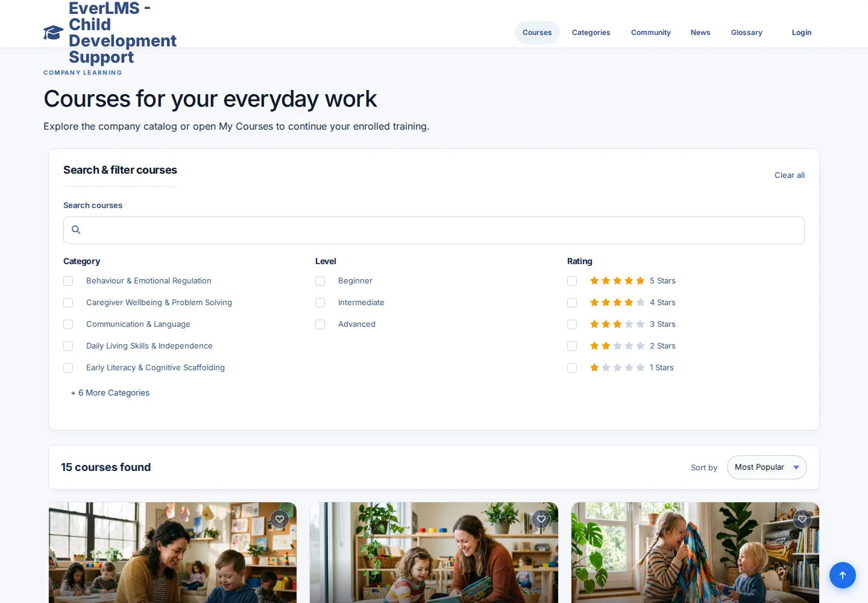Click the scroll-to-top arrow button
868x603 pixels.
coord(843,575)
